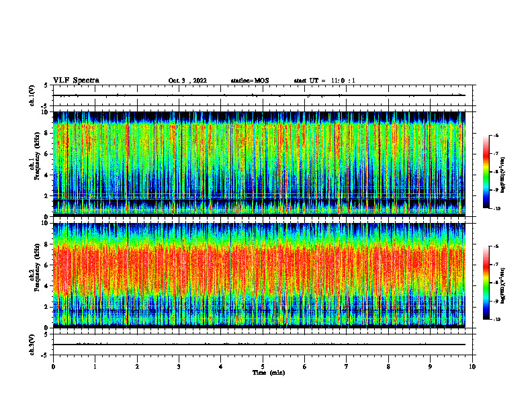Click the "2" kHz tick on ch.2 axis
Screen dimensions: 532x411
pyautogui.click(x=47, y=307)
